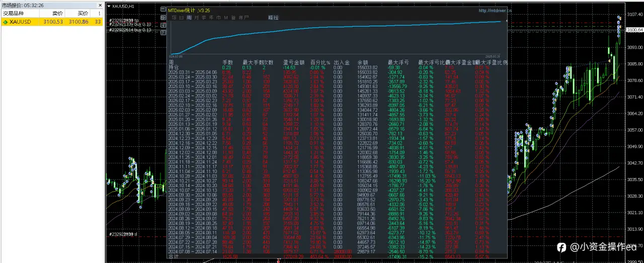This screenshot has width=644, height=263.
Task: Click the 卖价 column header
Action: coord(57,14)
